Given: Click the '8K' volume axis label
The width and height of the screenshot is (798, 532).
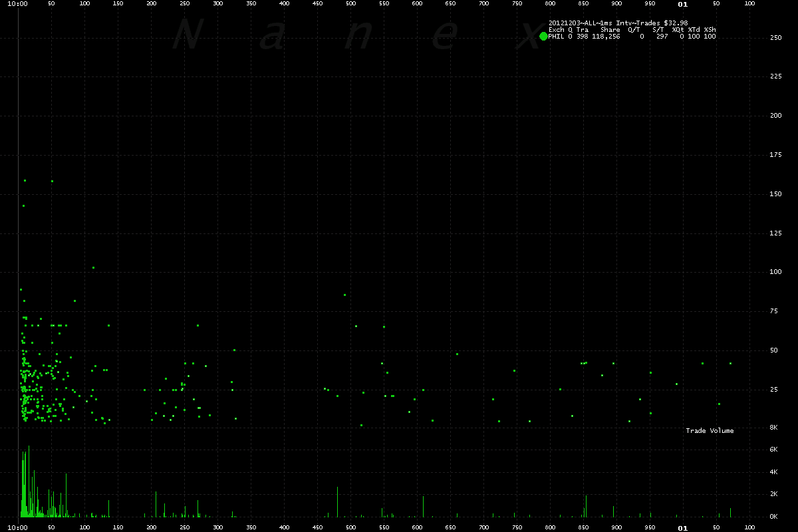Looking at the screenshot, I should (x=774, y=427).
